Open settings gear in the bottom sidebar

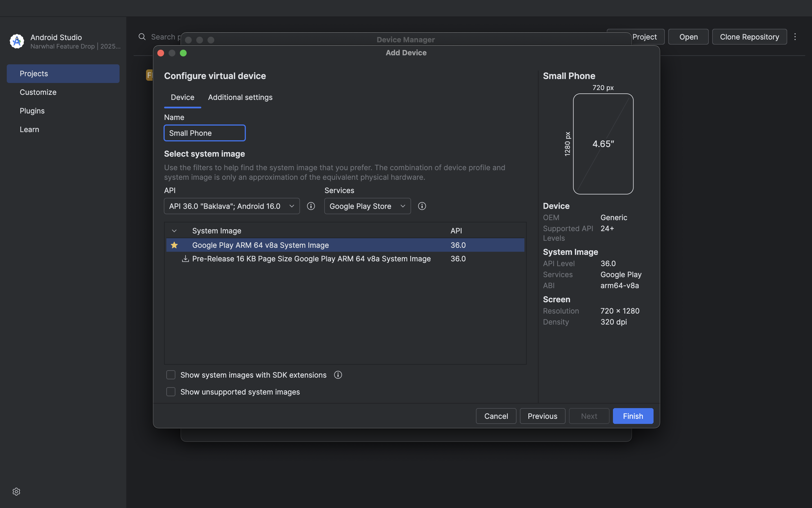tap(16, 492)
